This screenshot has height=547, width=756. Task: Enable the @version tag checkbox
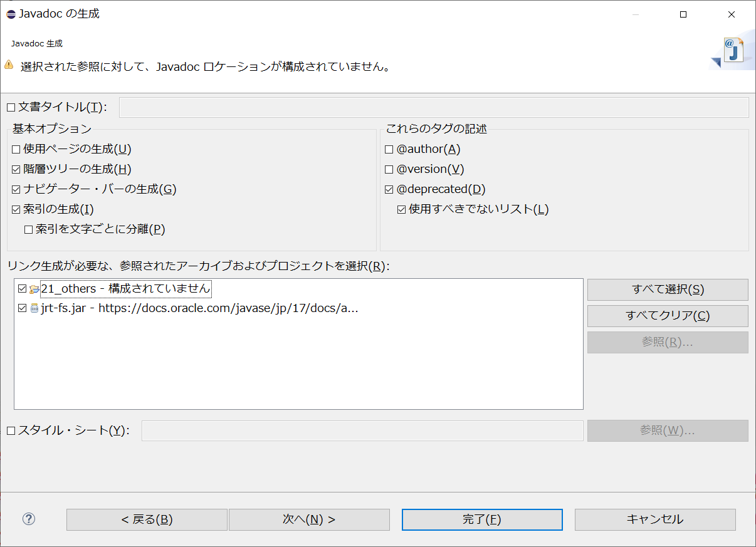[389, 169]
